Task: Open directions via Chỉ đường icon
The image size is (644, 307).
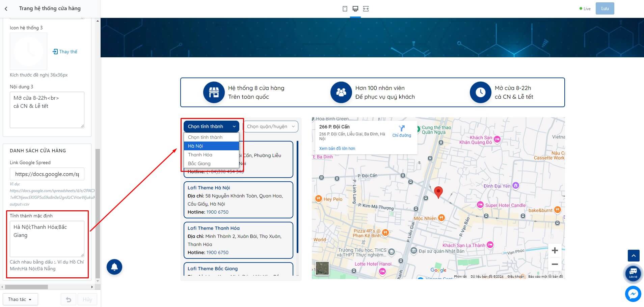Action: click(x=402, y=128)
